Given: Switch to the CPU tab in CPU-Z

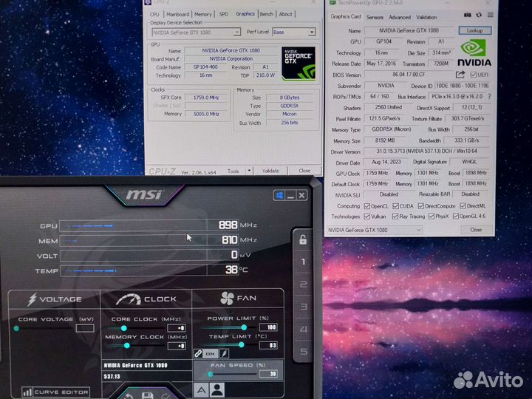Looking at the screenshot, I should point(154,14).
